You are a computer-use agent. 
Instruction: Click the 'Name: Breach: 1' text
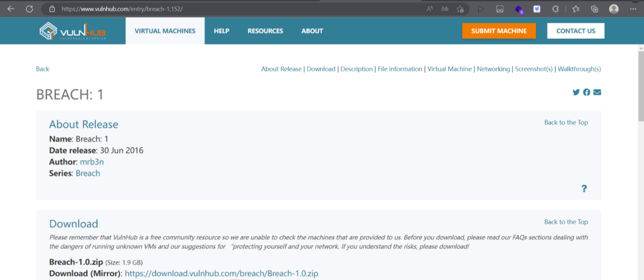(79, 139)
